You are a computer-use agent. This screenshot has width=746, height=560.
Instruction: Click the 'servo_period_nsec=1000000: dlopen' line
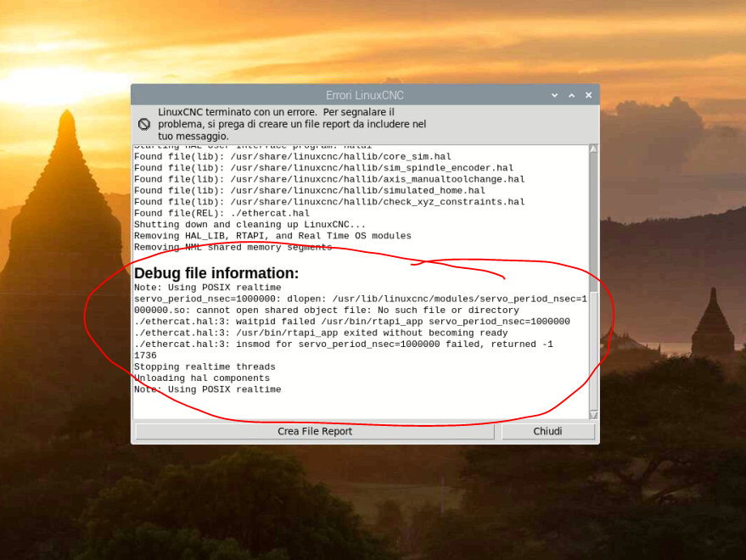click(x=361, y=299)
